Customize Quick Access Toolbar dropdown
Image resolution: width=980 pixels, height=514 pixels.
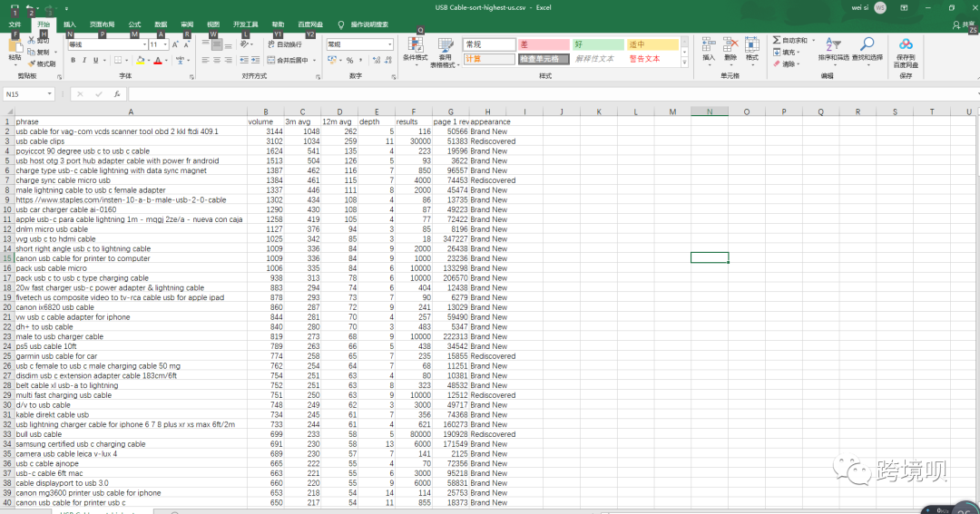(x=66, y=9)
